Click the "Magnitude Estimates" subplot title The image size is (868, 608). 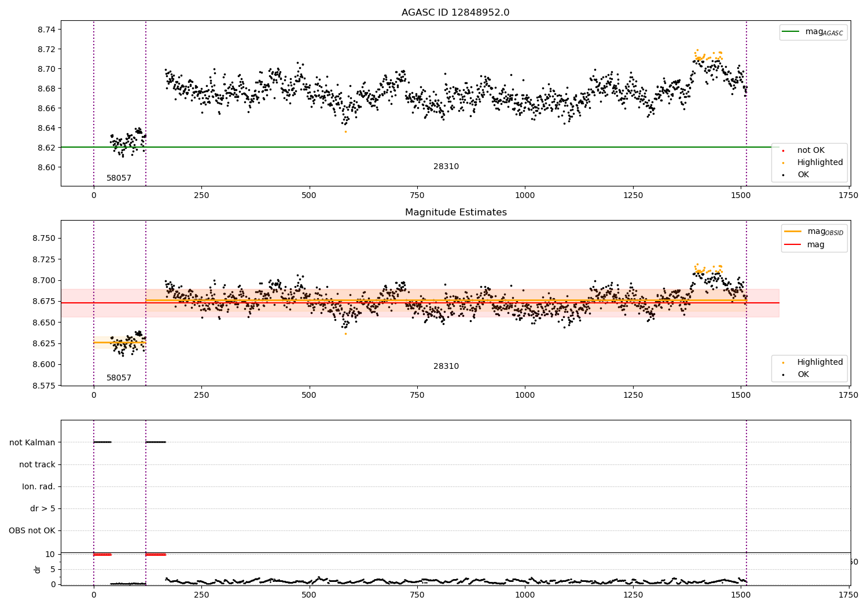[x=456, y=213]
